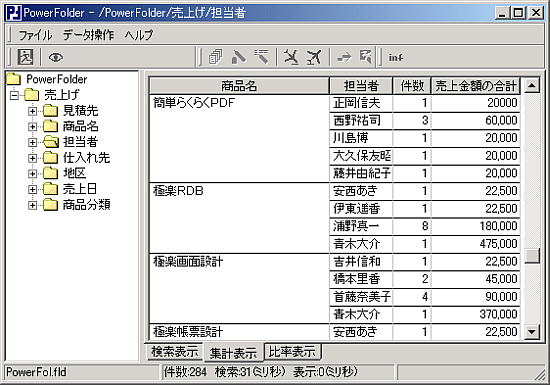Expand the 商品分類 folder node

pyautogui.click(x=32, y=205)
